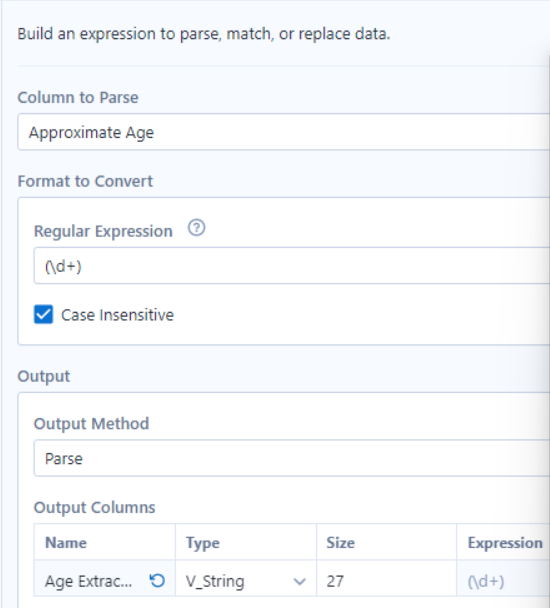Open the Column to Parse dropdown showing Approximate Age
Viewport: 550px width, 608px height.
click(284, 132)
